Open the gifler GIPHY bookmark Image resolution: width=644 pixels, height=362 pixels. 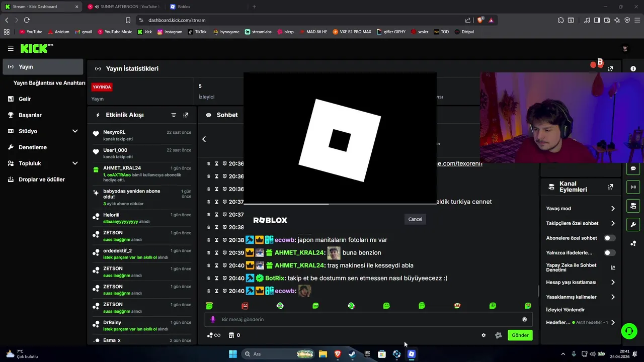pos(391,32)
